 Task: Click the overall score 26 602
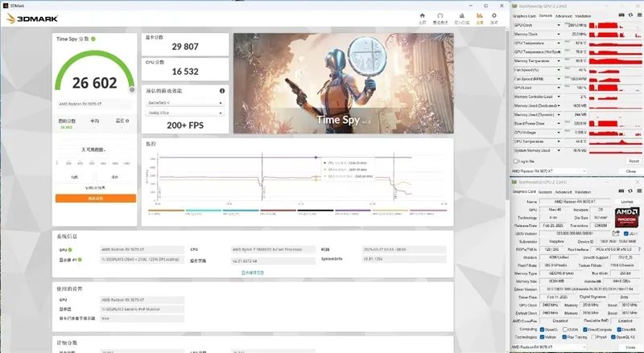tap(95, 83)
